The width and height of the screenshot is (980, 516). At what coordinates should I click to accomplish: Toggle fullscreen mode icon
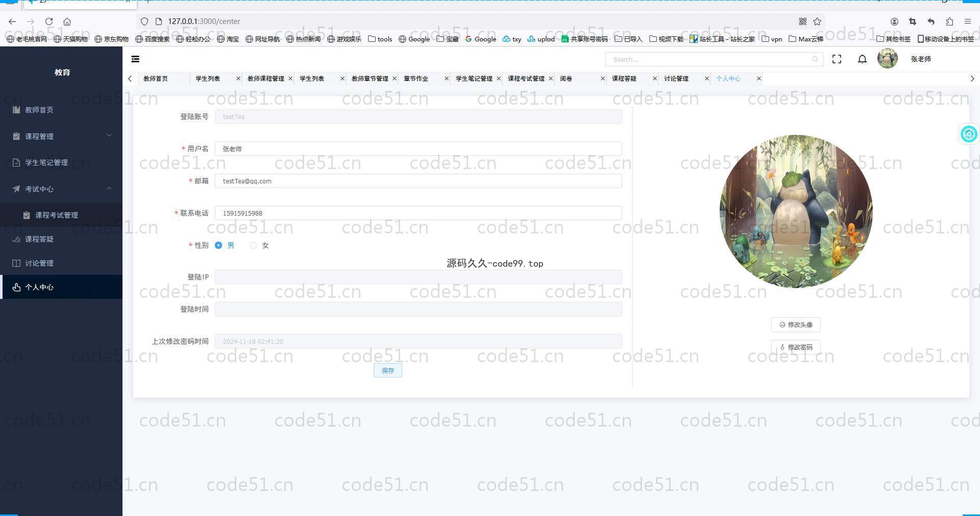click(837, 59)
